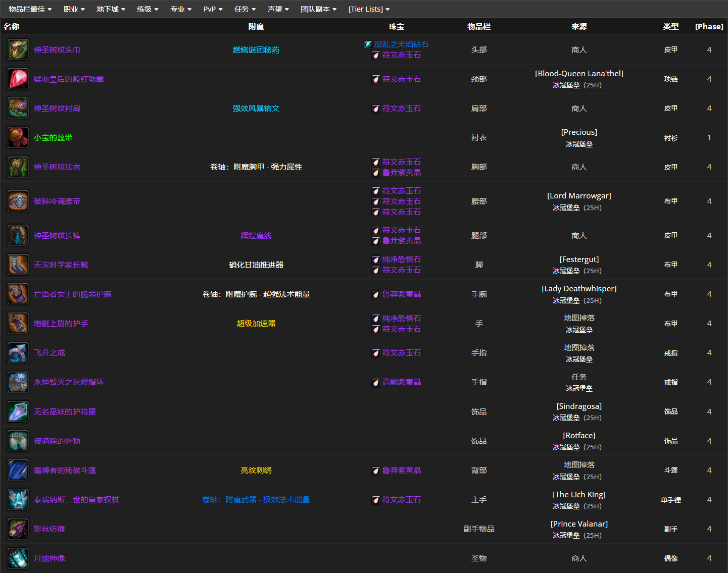Click the 破碎冷魂腰带 belt icon
The height and width of the screenshot is (573, 728).
click(18, 201)
